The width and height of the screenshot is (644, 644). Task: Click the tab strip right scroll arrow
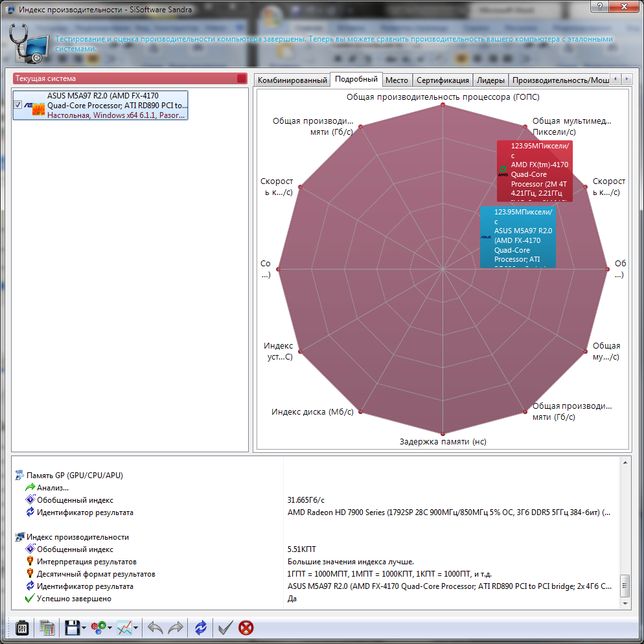coord(627,78)
